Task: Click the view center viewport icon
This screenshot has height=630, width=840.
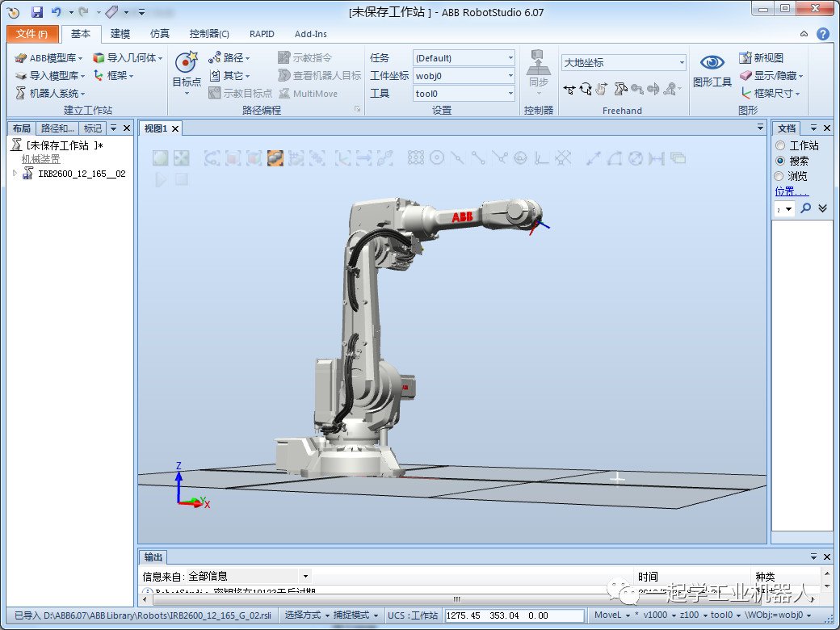Action: pos(182,158)
